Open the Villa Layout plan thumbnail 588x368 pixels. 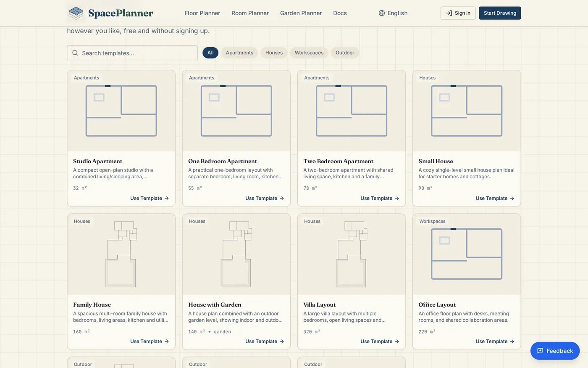pyautogui.click(x=352, y=254)
